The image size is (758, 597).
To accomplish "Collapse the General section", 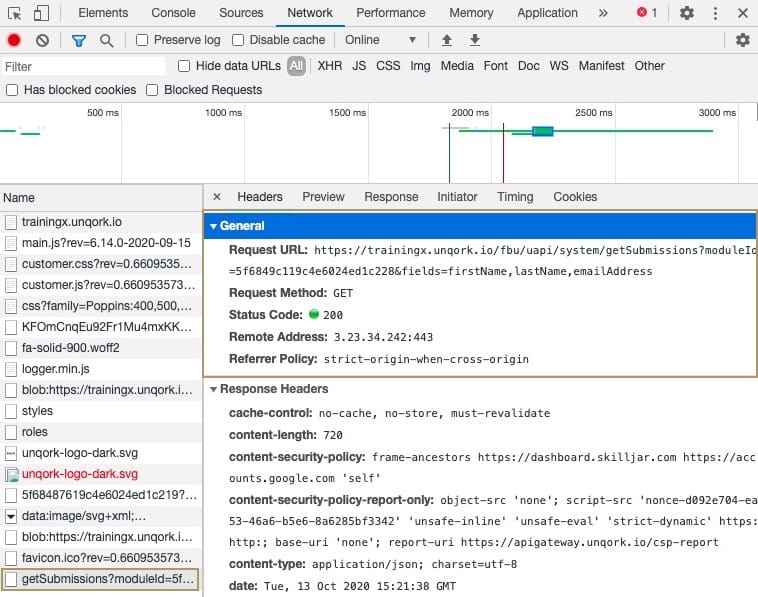I will tap(213, 226).
